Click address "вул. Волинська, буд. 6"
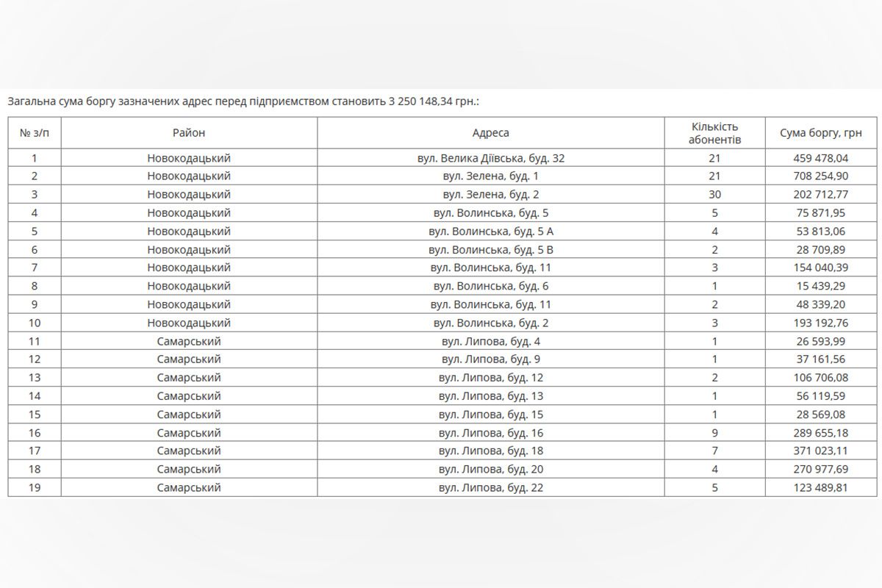The width and height of the screenshot is (882, 588). click(x=490, y=287)
